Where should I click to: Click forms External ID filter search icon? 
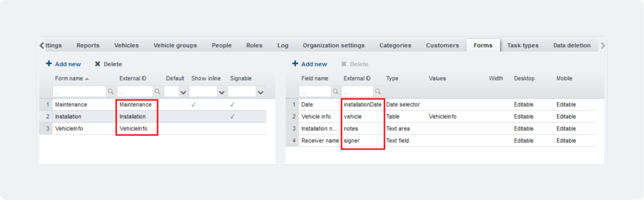click(x=157, y=92)
